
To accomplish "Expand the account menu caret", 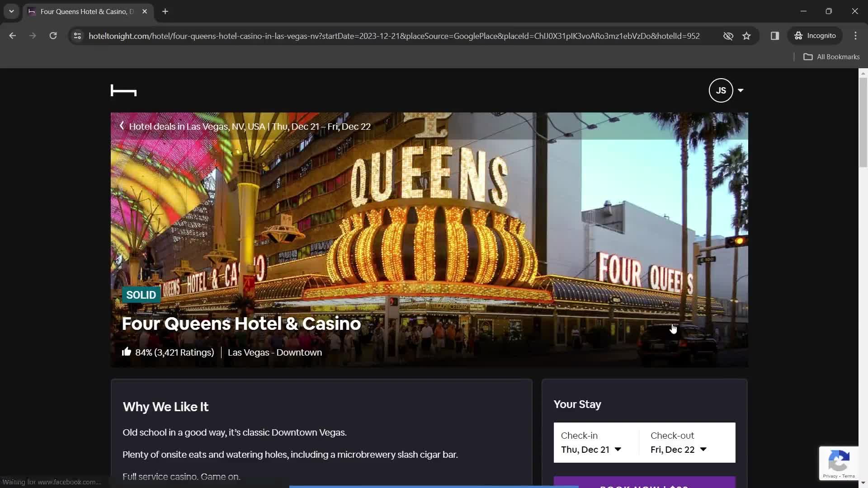I will 741,90.
